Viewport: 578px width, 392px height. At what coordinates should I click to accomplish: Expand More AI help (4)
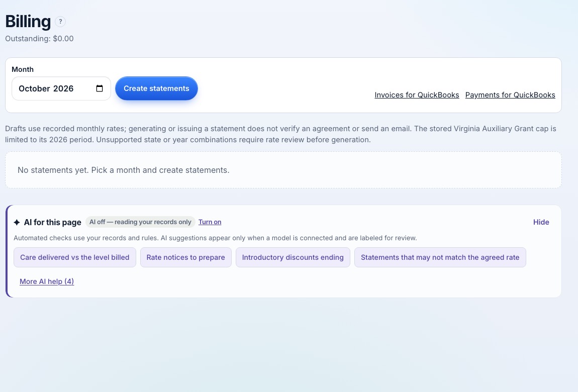[47, 281]
